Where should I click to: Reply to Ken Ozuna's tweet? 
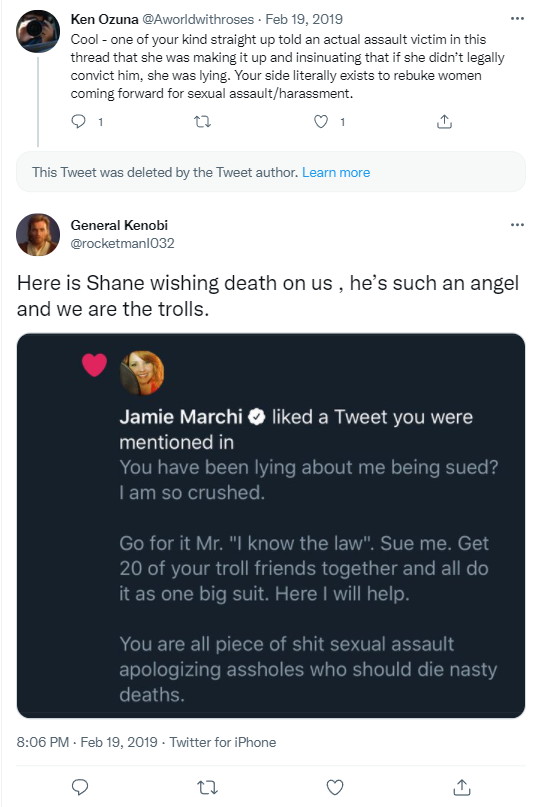coord(78,121)
